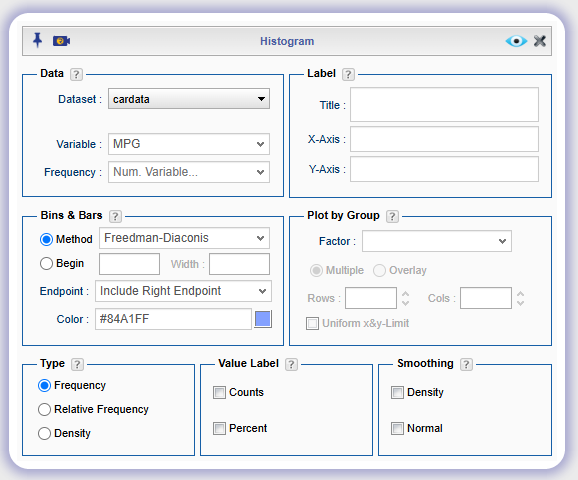Enable Normal smoothing checkbox
This screenshot has width=578, height=480.
tap(397, 429)
